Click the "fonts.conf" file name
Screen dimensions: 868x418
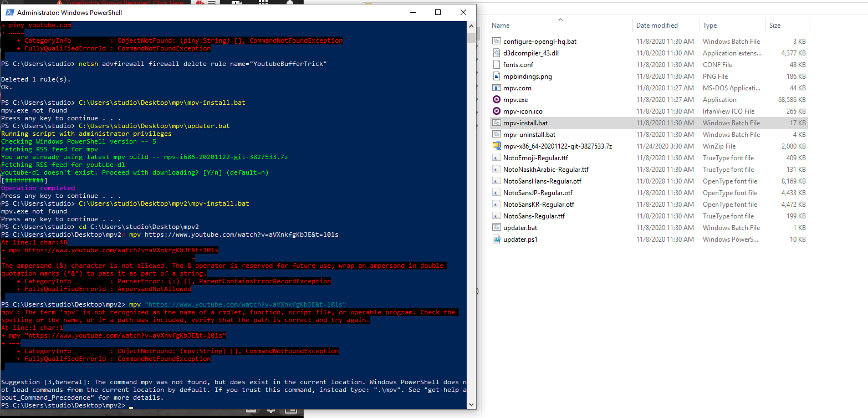pyautogui.click(x=518, y=65)
